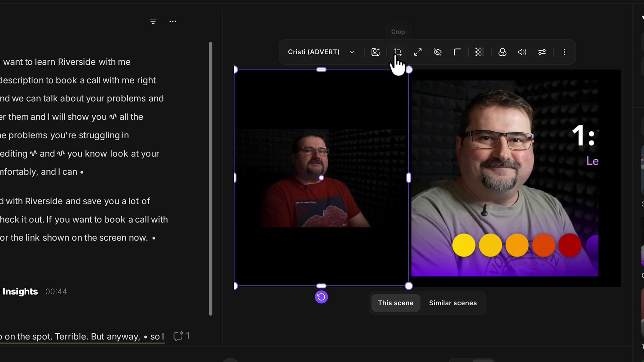Toggle the speaker audio volume icon
644x362 pixels.
(x=522, y=52)
